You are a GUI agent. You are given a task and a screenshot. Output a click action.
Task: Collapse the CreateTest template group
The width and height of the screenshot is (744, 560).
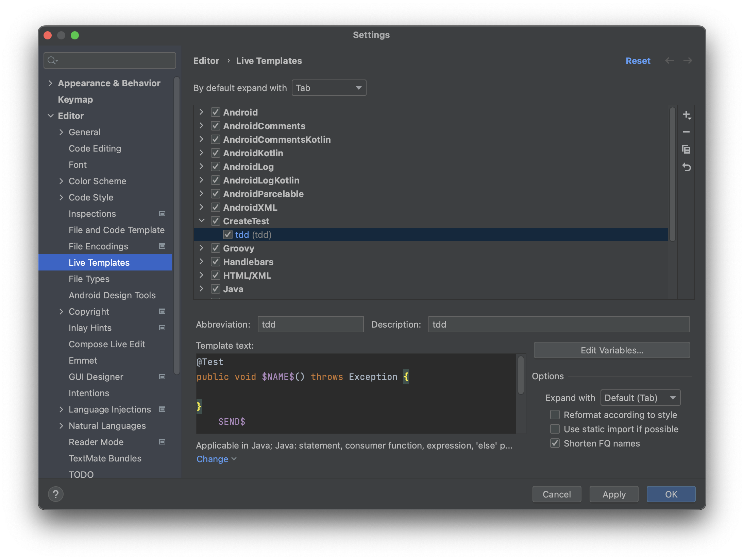tap(202, 221)
